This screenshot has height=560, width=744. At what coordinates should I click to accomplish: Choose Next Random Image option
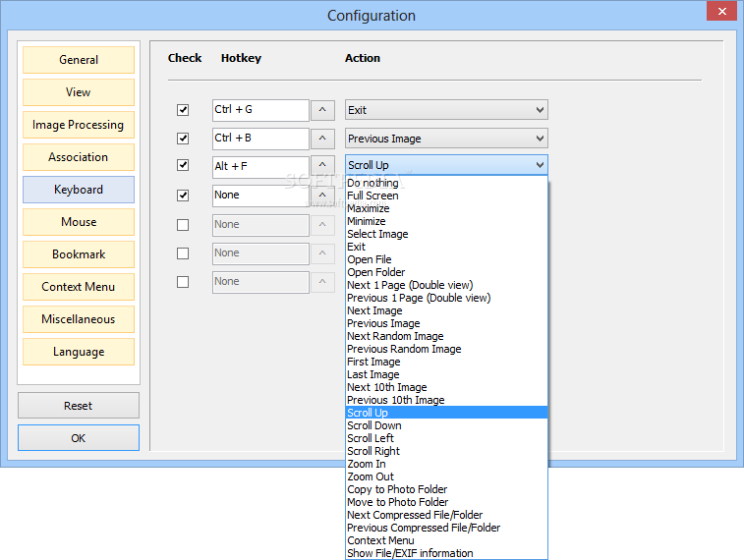pyautogui.click(x=446, y=337)
